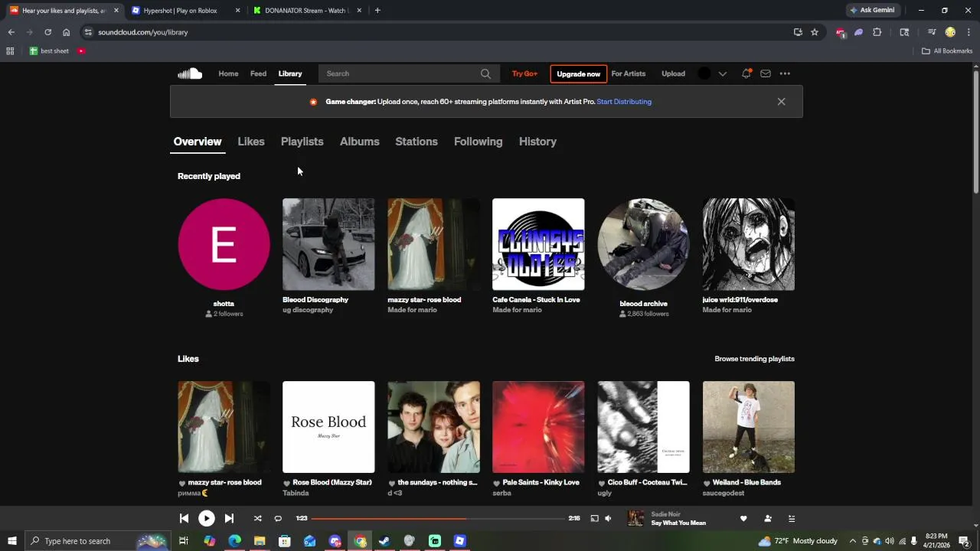The height and width of the screenshot is (551, 980).
Task: Open the For Artists link
Action: point(629,73)
